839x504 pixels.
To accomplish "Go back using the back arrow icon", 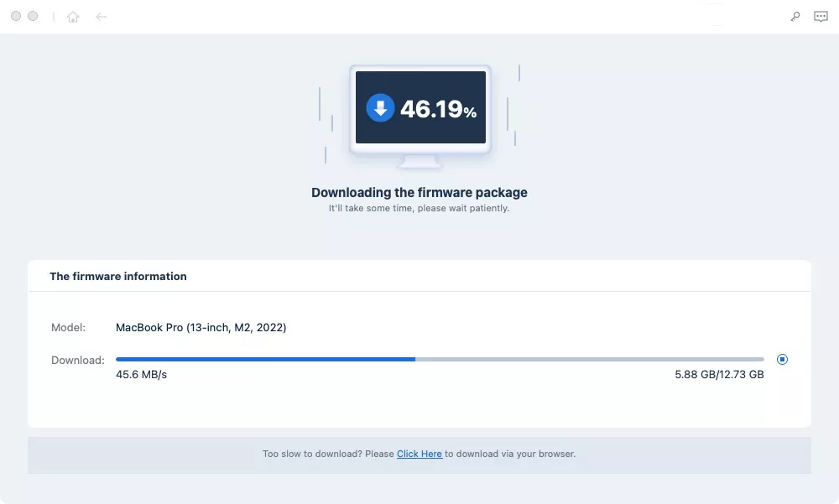I will coord(101,16).
